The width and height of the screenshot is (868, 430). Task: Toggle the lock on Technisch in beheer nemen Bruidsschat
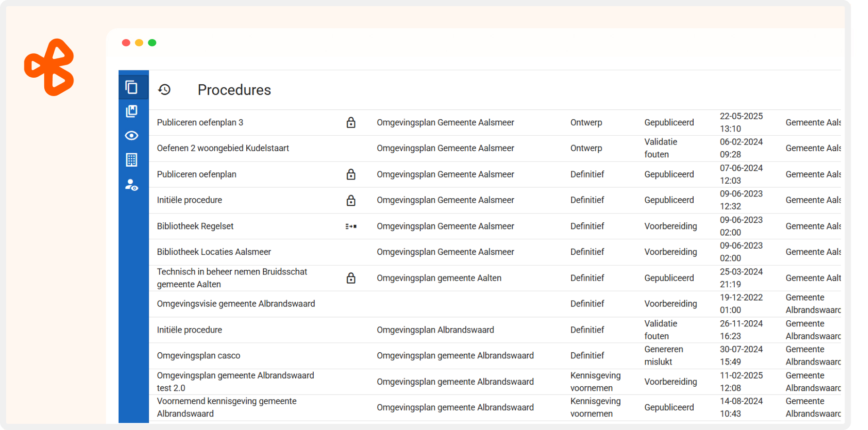[x=351, y=278]
